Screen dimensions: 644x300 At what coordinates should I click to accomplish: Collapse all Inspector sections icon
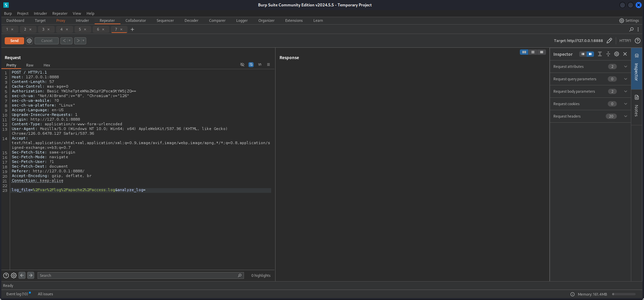pyautogui.click(x=608, y=54)
